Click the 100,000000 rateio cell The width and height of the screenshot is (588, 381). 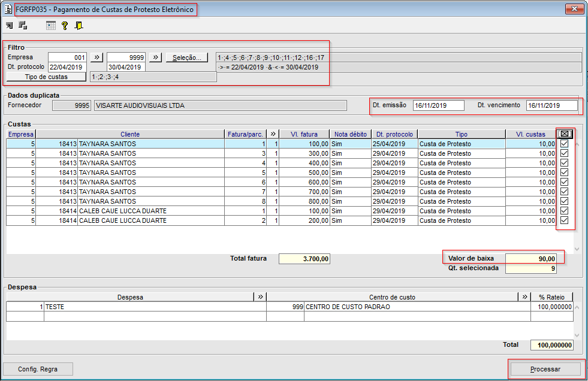[x=552, y=307]
